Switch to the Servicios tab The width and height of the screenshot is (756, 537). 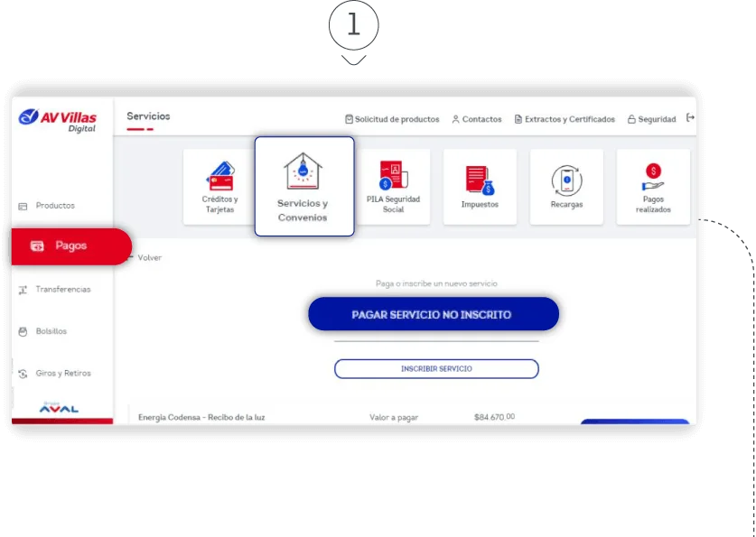tap(147, 116)
